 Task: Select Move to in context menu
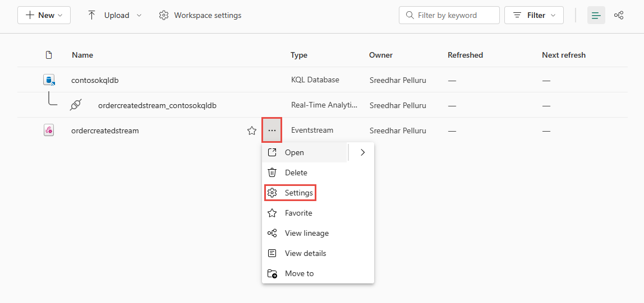click(299, 273)
